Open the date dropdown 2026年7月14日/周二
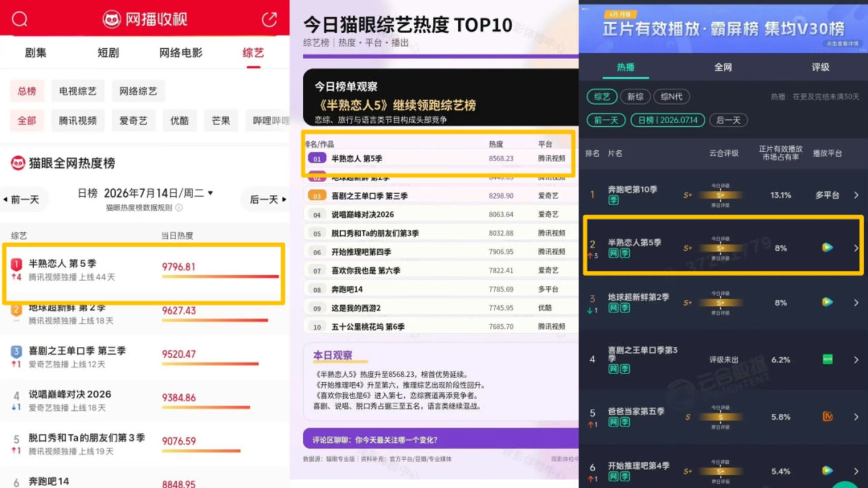Viewport: 868px width, 488px height. [159, 194]
